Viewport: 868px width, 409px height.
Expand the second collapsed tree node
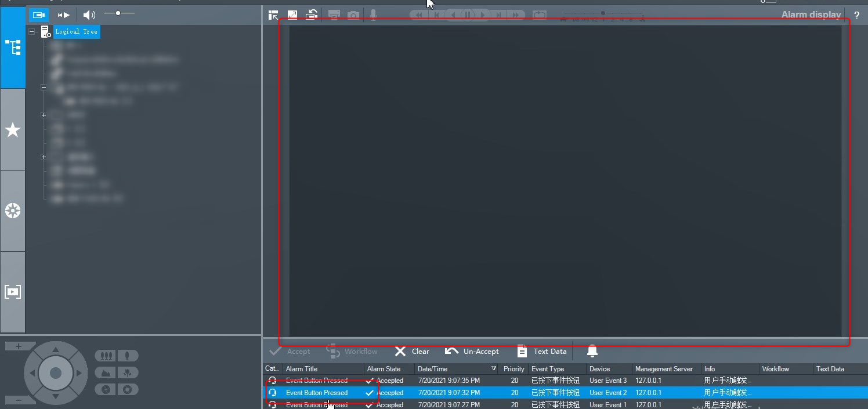pos(44,157)
